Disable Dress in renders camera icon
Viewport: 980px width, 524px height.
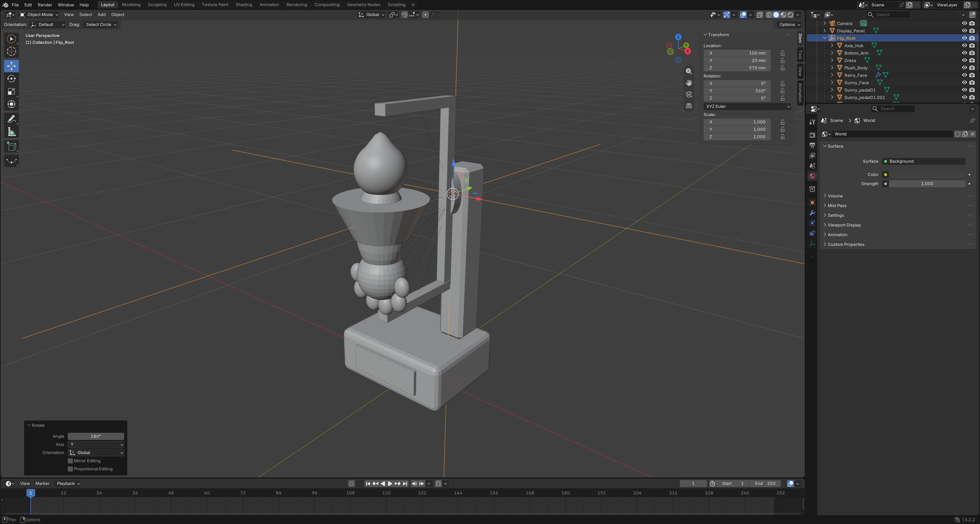[972, 60]
